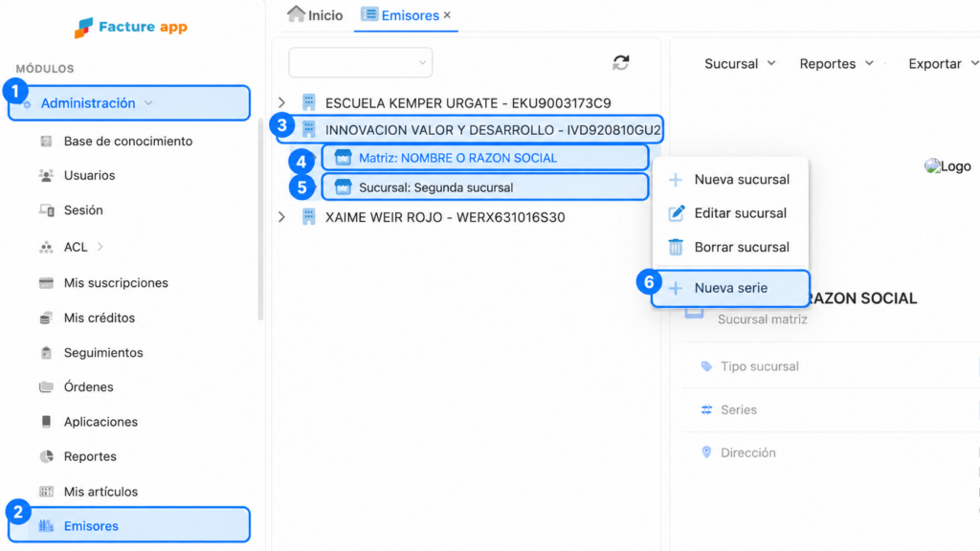Select Matriz: NOMBRE O RAZON SOCIAL branch
Image resolution: width=980 pixels, height=551 pixels.
(485, 158)
